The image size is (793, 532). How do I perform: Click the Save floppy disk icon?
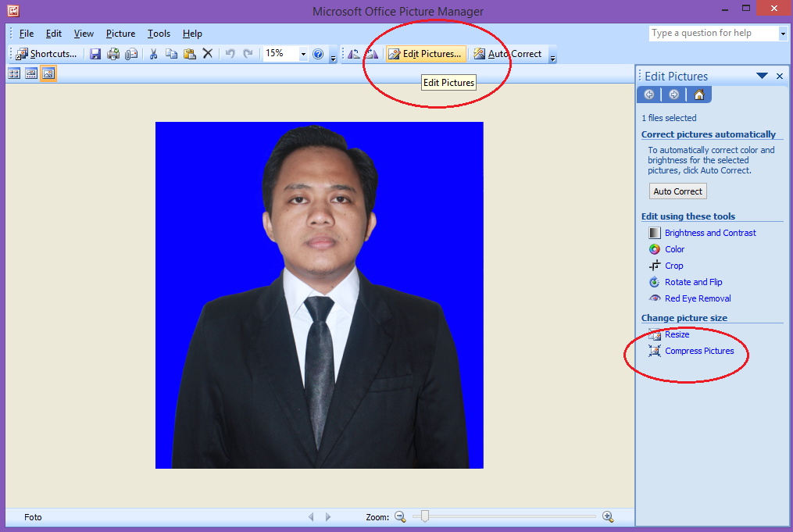[x=95, y=54]
